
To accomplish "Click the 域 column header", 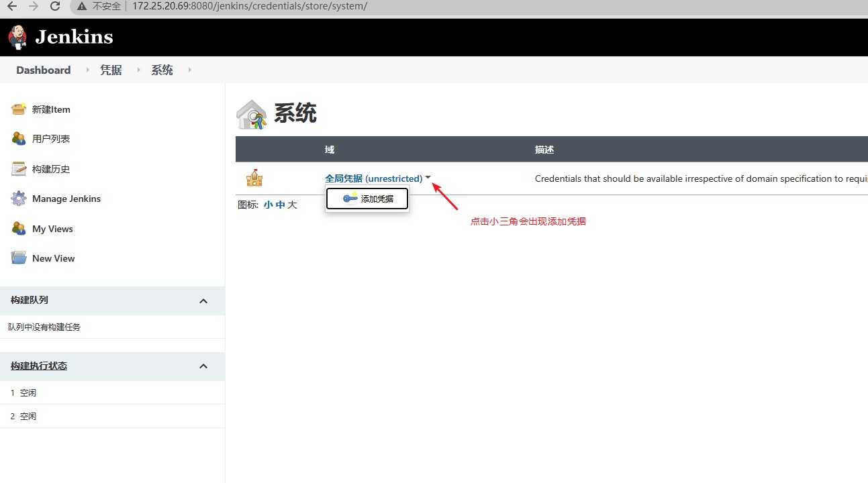I will click(330, 150).
